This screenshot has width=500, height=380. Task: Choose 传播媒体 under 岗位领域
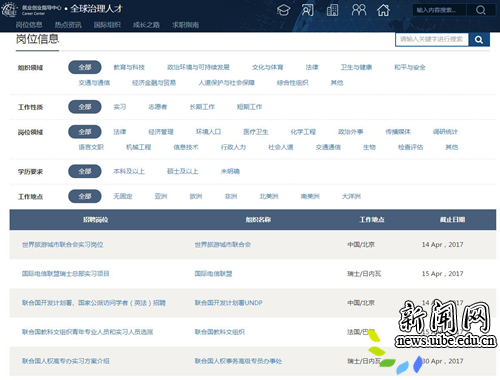pyautogui.click(x=398, y=132)
